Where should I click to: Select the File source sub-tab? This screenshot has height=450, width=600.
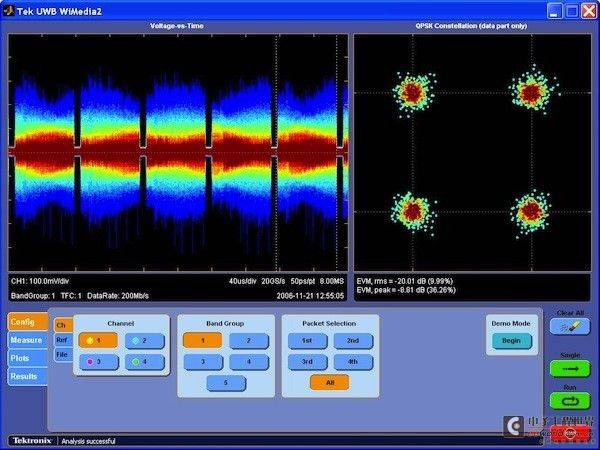point(63,355)
